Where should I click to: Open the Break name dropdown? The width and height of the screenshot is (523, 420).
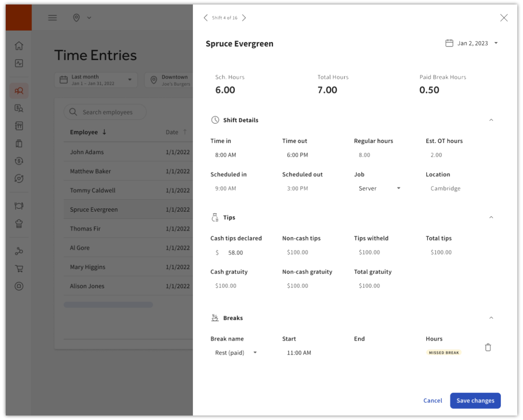[236, 353]
